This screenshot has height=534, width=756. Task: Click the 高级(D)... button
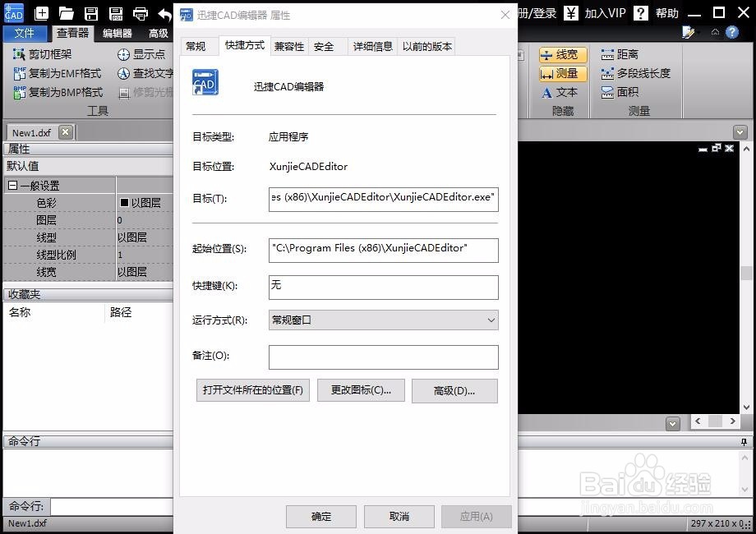tap(454, 391)
